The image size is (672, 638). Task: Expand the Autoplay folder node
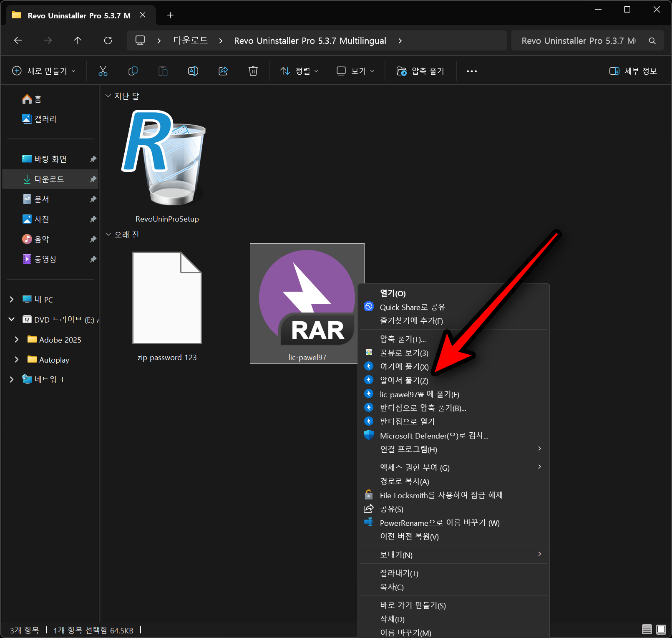(17, 359)
